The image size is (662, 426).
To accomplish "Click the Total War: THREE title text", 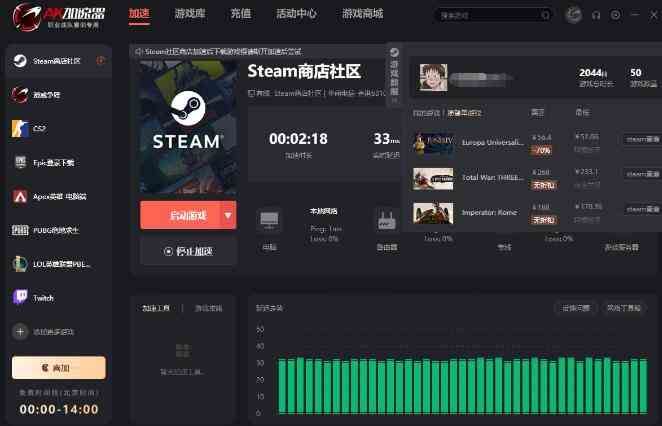I will click(493, 178).
